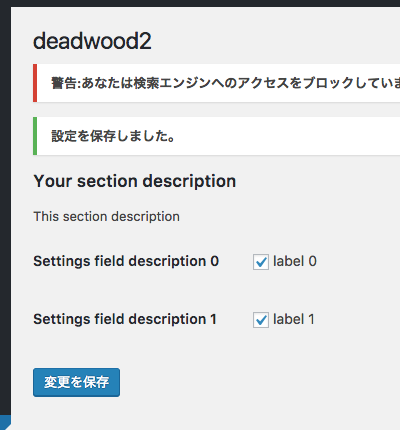Viewport: 400px width, 430px height.
Task: Click blue checkmark beside label 0
Action: [261, 262]
